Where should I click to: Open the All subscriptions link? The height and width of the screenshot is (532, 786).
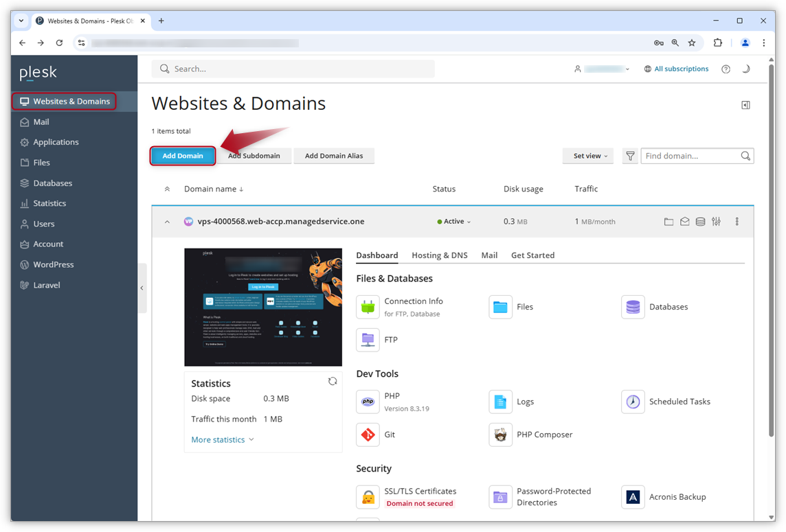tap(682, 69)
